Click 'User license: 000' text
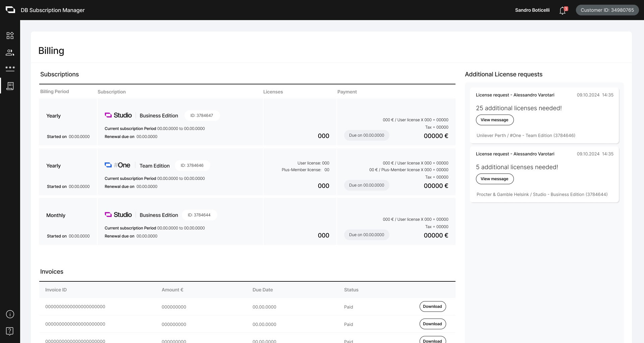 (x=313, y=163)
